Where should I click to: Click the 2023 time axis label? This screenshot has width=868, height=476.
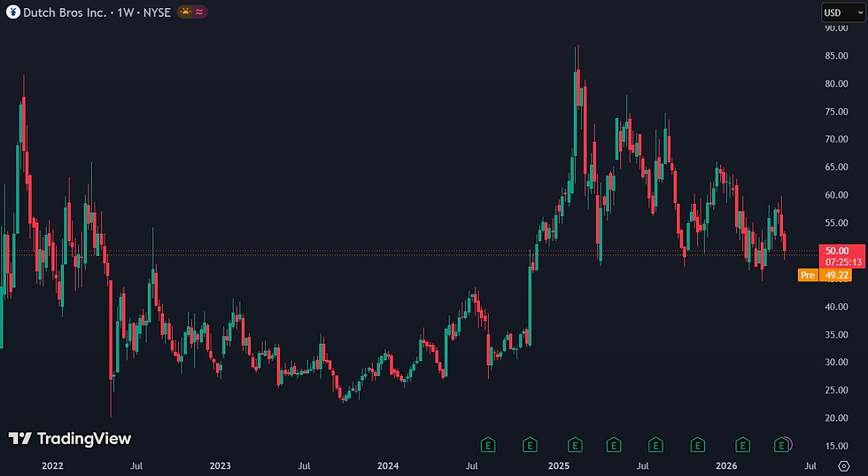pyautogui.click(x=220, y=466)
